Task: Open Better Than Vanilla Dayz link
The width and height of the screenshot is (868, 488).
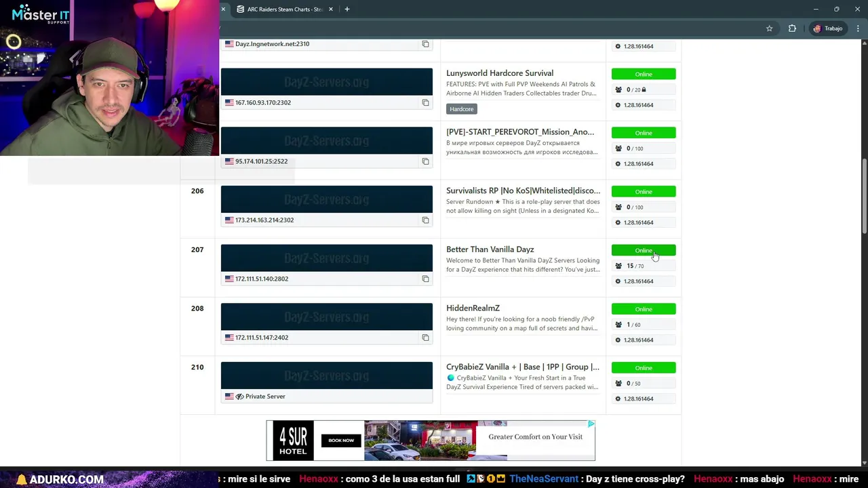Action: tap(490, 249)
